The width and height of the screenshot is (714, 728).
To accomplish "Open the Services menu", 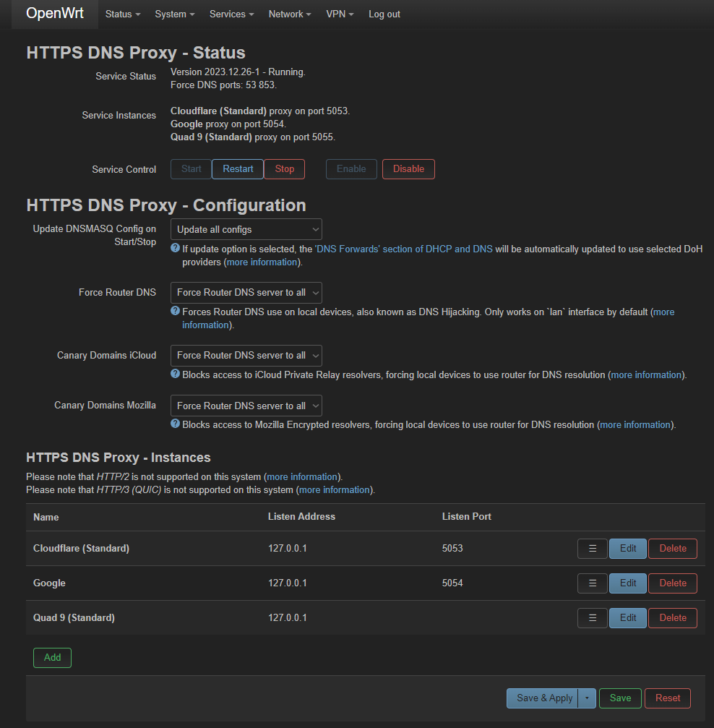I will (232, 14).
